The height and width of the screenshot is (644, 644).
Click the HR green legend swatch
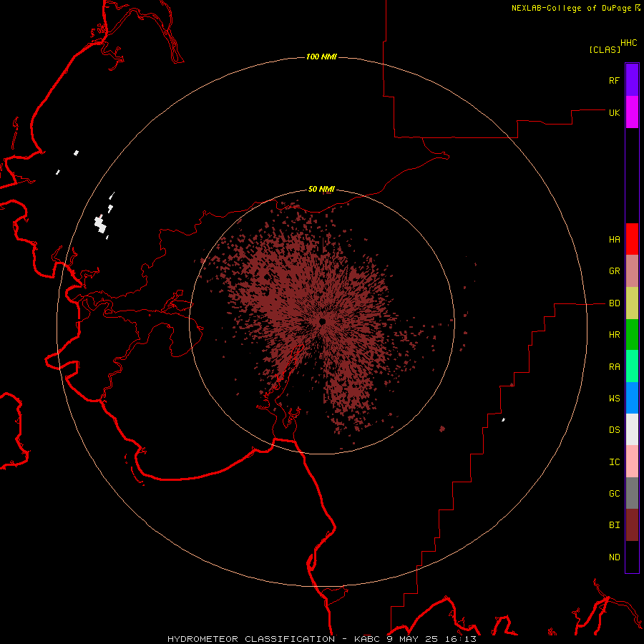632,335
